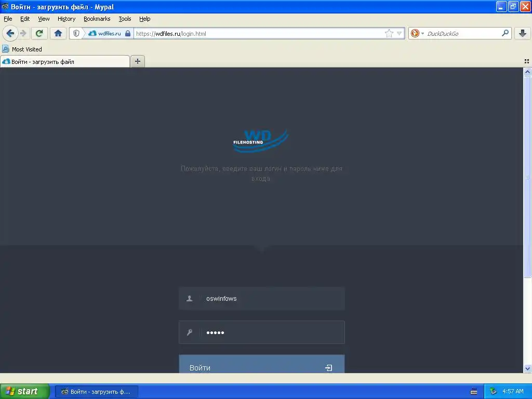Click the login instruction text
Image resolution: width=532 pixels, height=399 pixels.
pos(261,174)
